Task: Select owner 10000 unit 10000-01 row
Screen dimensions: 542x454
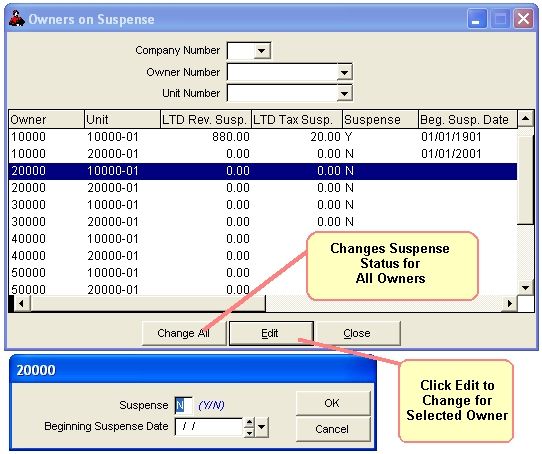Action: click(x=263, y=137)
